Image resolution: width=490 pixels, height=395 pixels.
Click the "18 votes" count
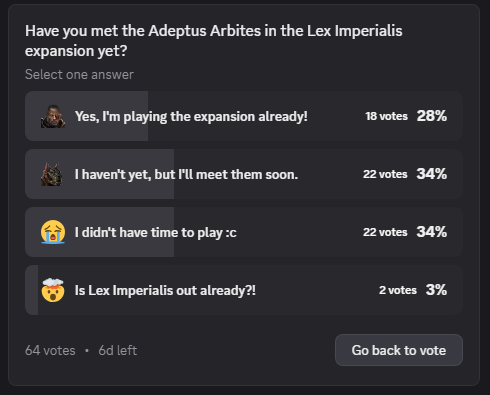(386, 116)
